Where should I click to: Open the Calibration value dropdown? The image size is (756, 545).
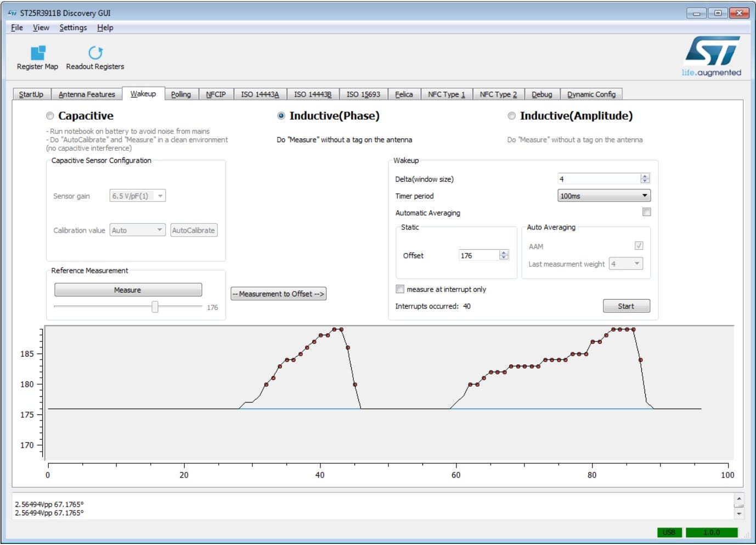(x=137, y=231)
